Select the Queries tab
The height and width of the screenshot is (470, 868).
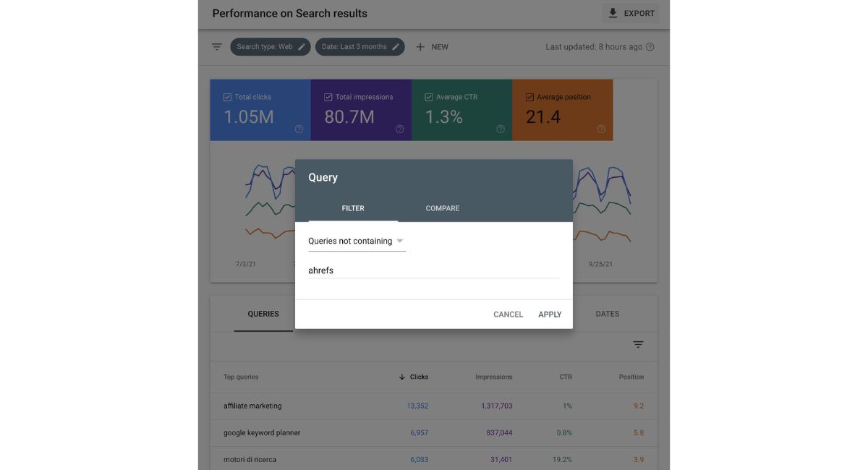click(x=263, y=314)
